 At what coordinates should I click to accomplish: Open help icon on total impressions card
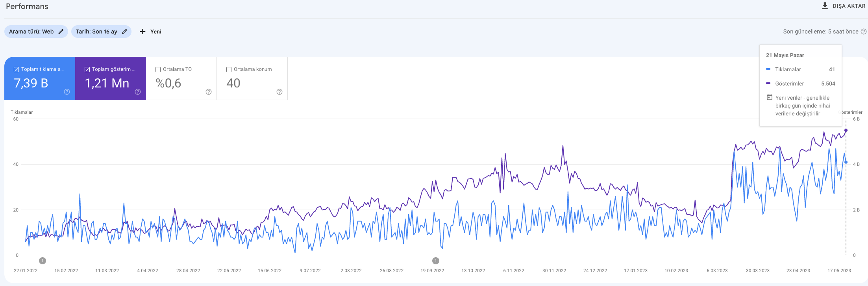pos(138,92)
